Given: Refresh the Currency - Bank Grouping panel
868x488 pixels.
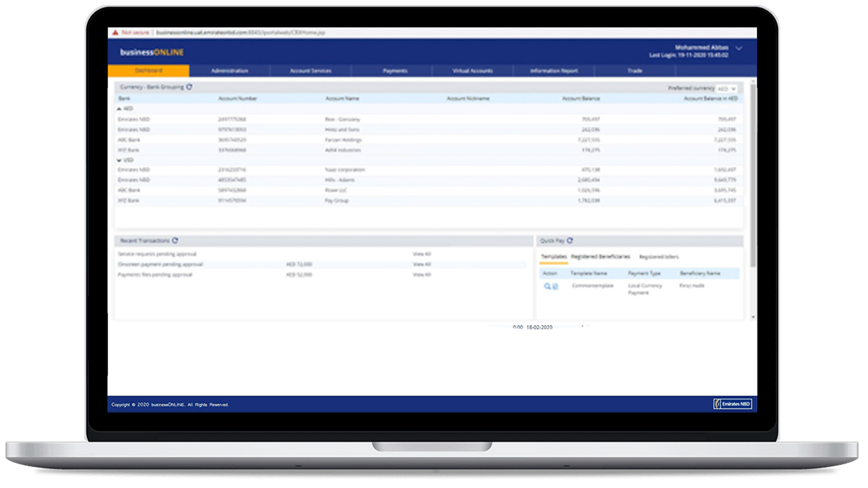Looking at the screenshot, I should pos(189,87).
